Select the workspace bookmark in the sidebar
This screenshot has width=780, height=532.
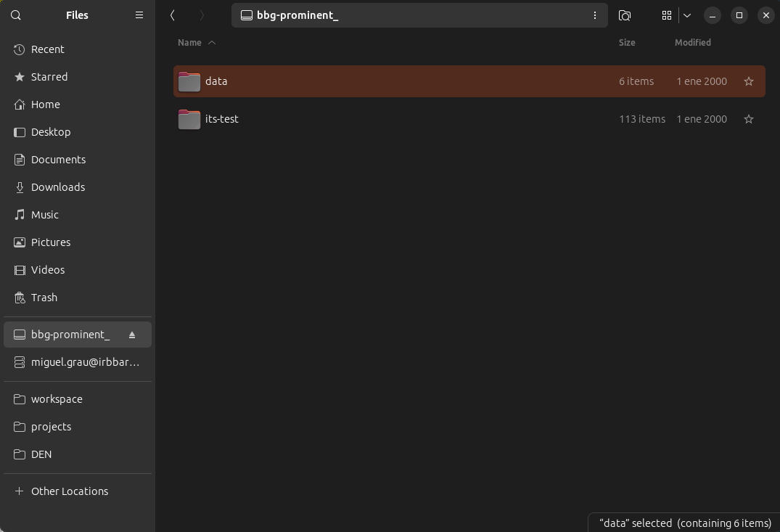pos(57,398)
